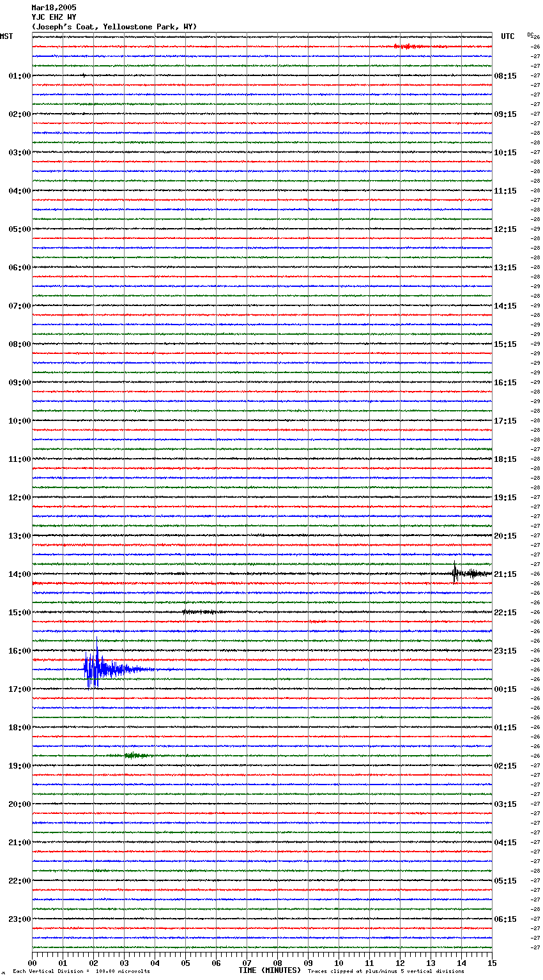Click the 15:15 UTC time label
Image resolution: width=543 pixels, height=980 pixels.
pos(505,344)
